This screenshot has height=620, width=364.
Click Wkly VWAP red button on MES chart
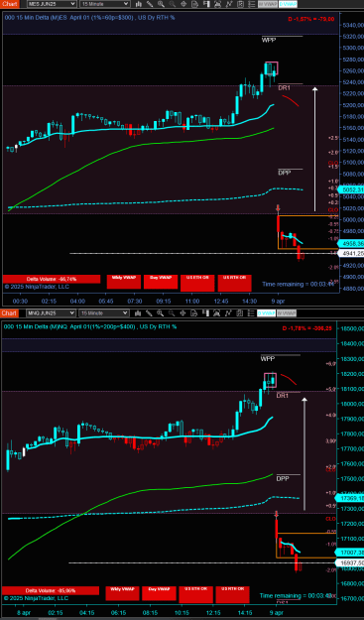(124, 282)
